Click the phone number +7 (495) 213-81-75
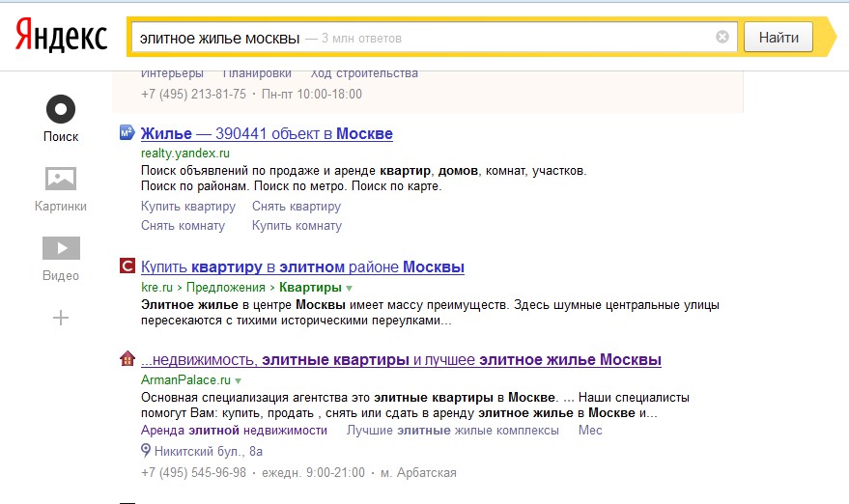Viewport: 849px width, 504px height. point(193,95)
